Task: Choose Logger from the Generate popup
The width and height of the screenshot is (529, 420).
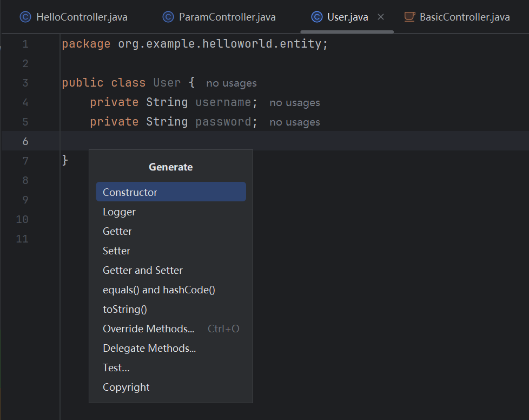Action: pyautogui.click(x=119, y=212)
